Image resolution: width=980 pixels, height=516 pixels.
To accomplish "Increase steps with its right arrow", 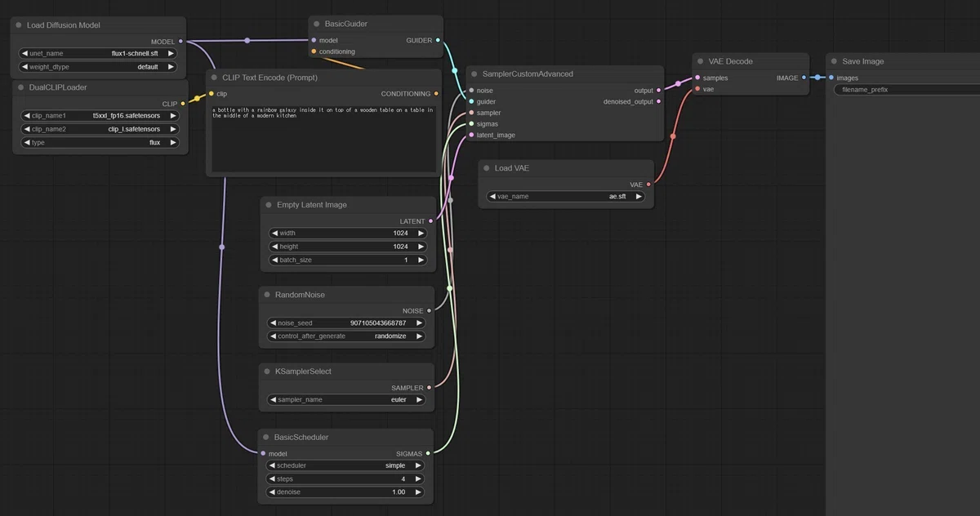I will click(x=420, y=479).
